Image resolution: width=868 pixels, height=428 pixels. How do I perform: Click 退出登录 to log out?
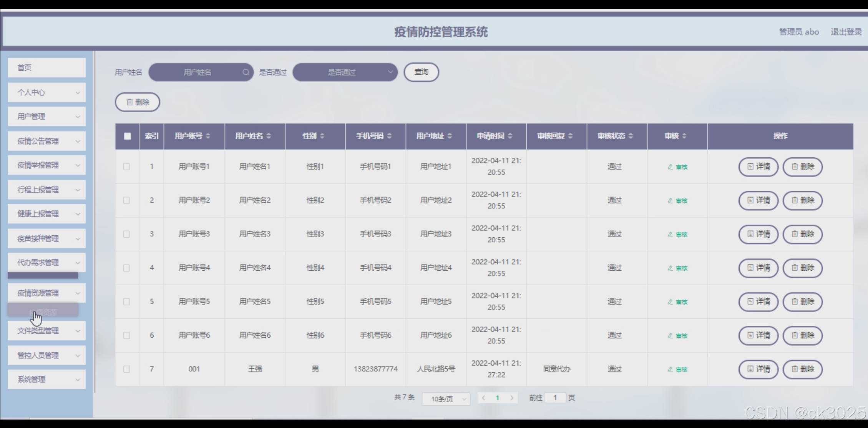(846, 32)
